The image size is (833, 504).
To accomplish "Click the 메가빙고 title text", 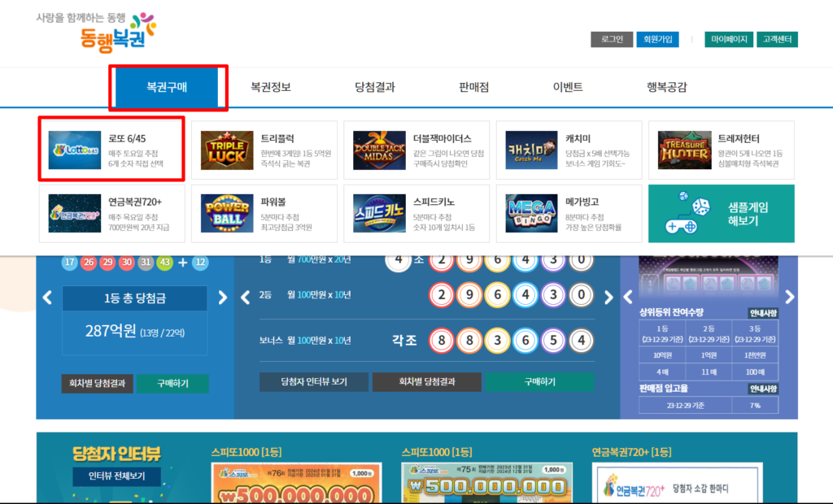I will 582,202.
